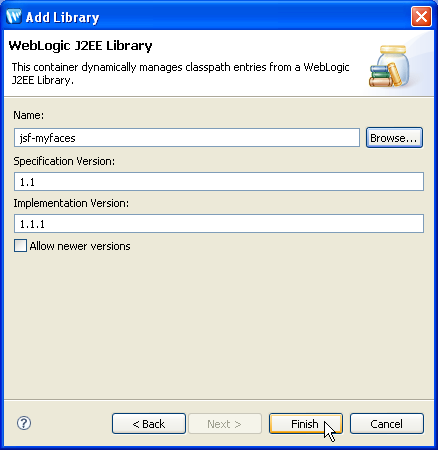The width and height of the screenshot is (438, 450).
Task: Cancel the Add Library dialog
Action: pyautogui.click(x=387, y=424)
